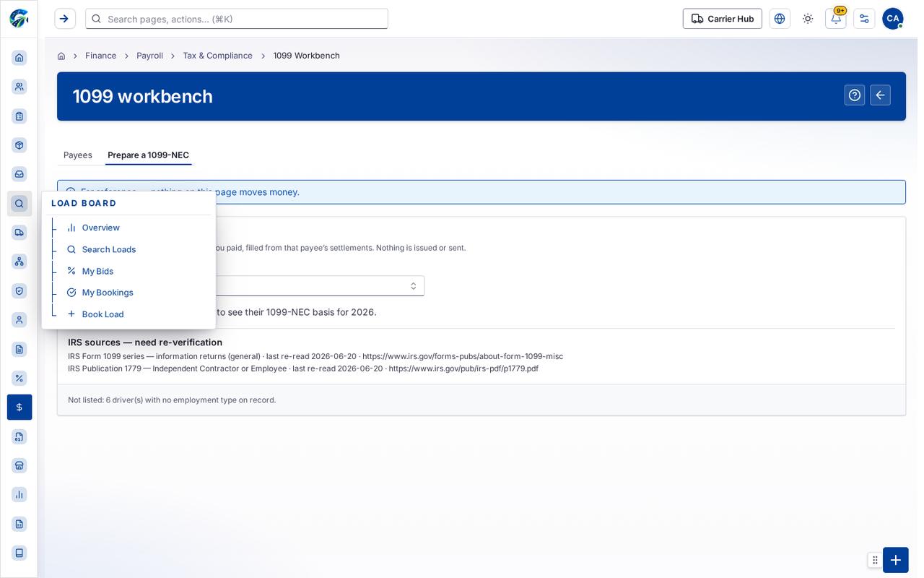The image size is (924, 578).
Task: Click the 'IRS Publication 1779' source line
Action: pos(303,368)
